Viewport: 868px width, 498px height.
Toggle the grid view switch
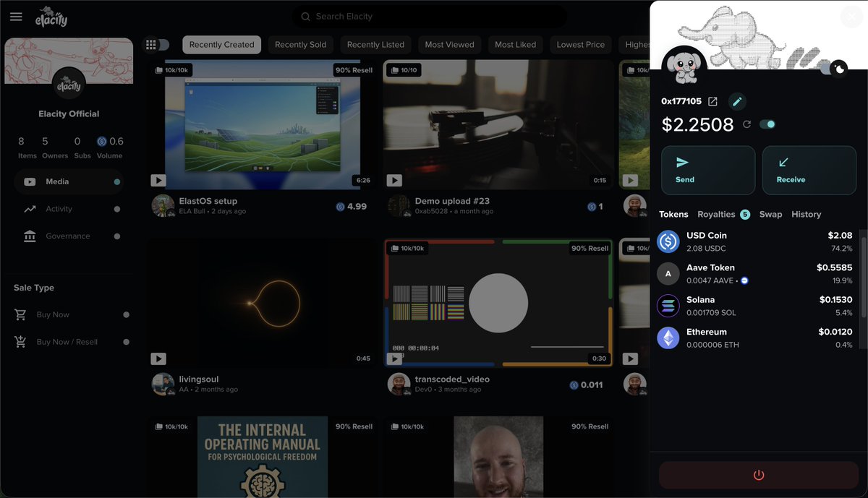pyautogui.click(x=157, y=45)
